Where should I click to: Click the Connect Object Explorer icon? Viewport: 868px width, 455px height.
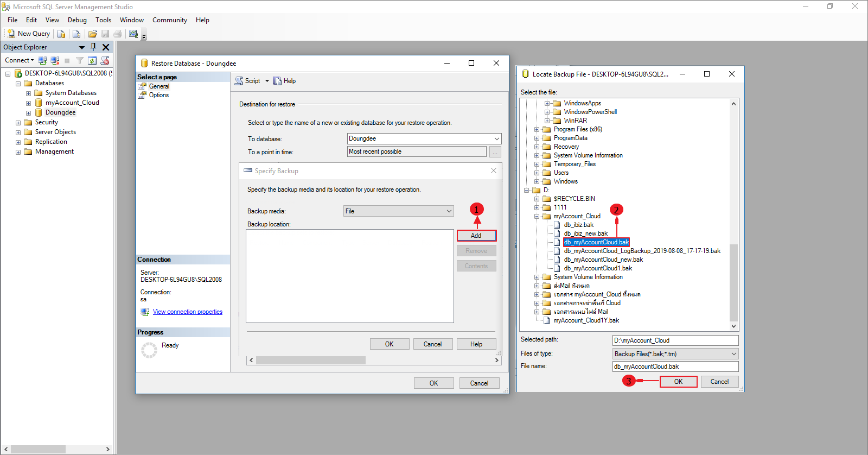(x=42, y=60)
